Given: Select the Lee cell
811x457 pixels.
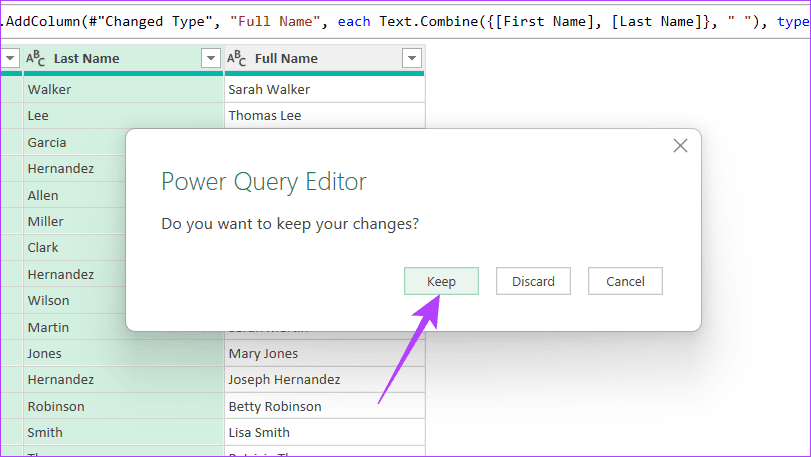Looking at the screenshot, I should pos(123,116).
